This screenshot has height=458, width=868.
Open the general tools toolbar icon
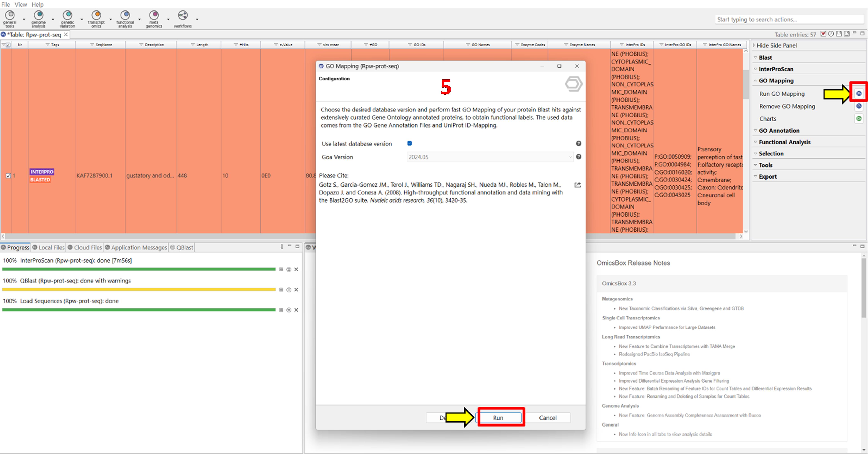click(x=10, y=15)
